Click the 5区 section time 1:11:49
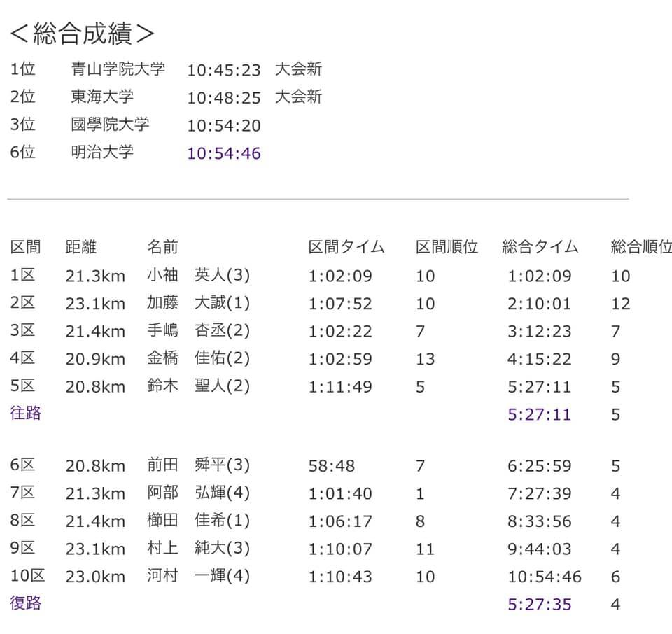The height and width of the screenshot is (634, 672). pos(340,387)
